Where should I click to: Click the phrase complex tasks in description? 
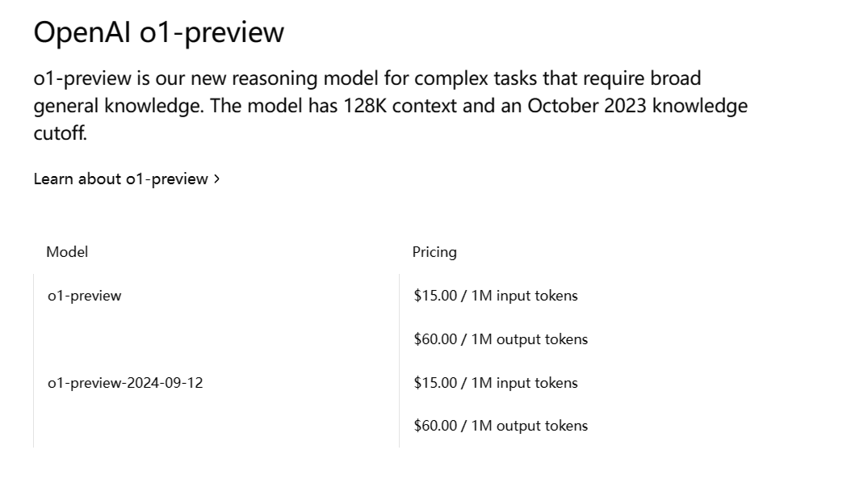tap(476, 78)
